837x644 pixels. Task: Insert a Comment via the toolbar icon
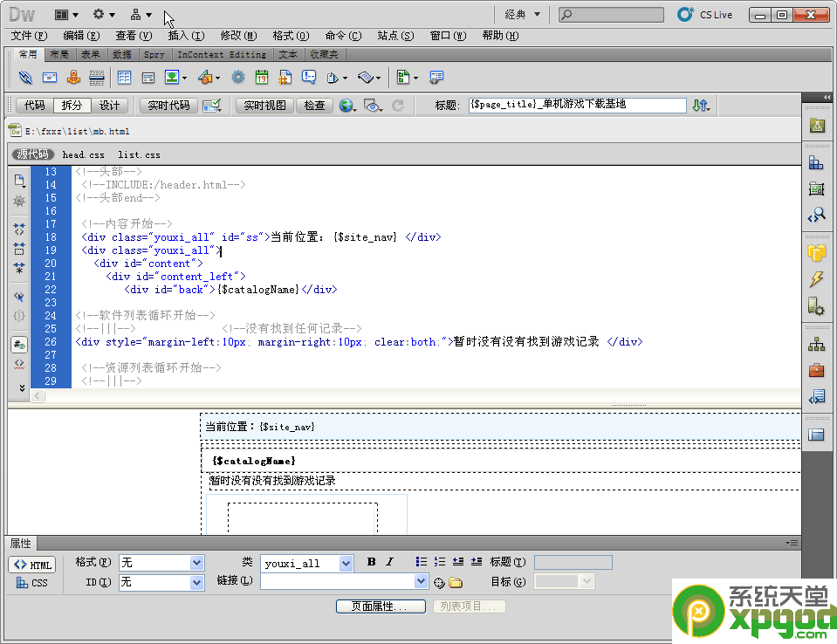[x=309, y=77]
